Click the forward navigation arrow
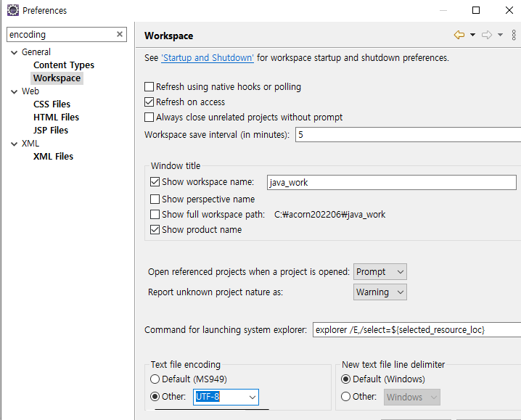 (487, 35)
